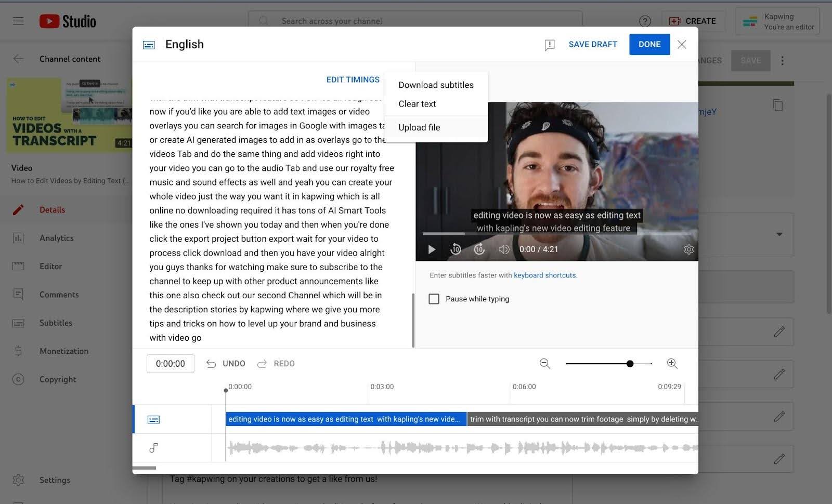Copy the video link icon
Image resolution: width=832 pixels, height=504 pixels.
tap(778, 105)
